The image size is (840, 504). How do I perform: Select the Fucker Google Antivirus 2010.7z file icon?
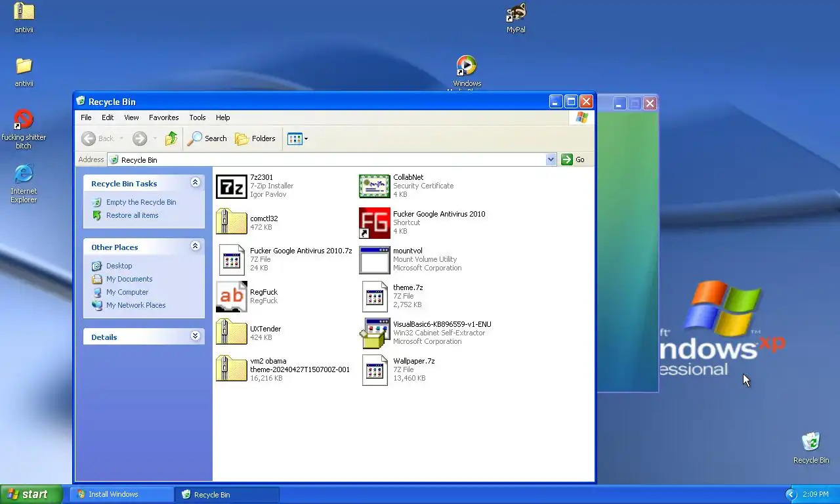pos(231,259)
